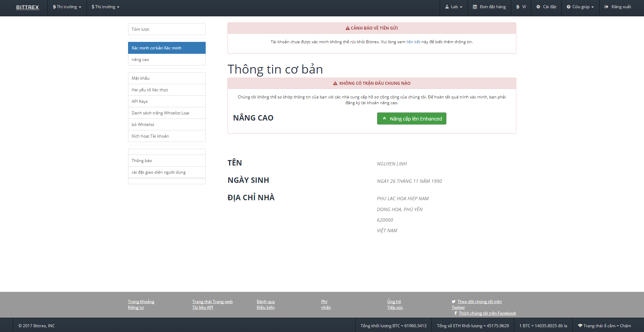The width and height of the screenshot is (644, 332).
Task: Click the Twitter bird icon
Action: point(454,302)
